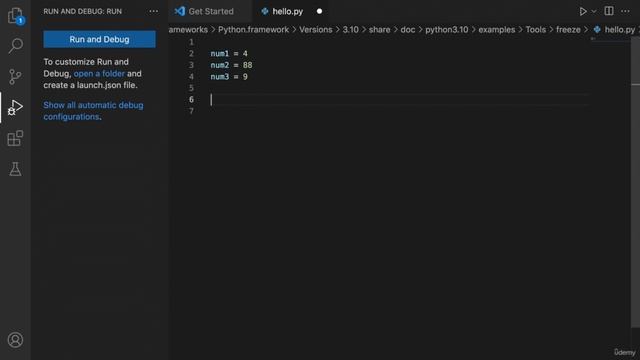Place cursor on 'num1 = 4' line
The height and width of the screenshot is (360, 640).
point(229,53)
